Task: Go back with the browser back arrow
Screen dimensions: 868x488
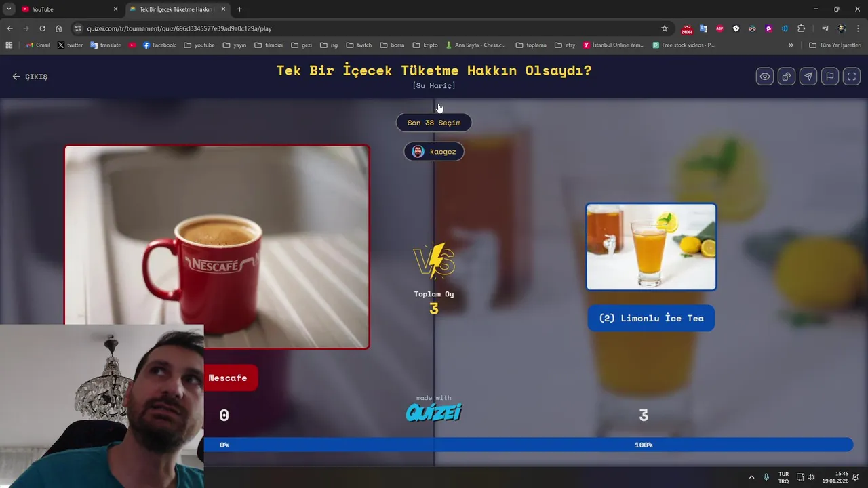Action: tap(9, 28)
